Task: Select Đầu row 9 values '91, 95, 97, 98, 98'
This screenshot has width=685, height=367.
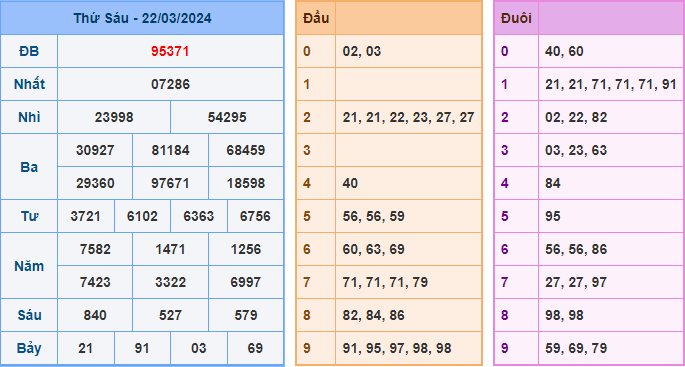Action: click(x=397, y=348)
